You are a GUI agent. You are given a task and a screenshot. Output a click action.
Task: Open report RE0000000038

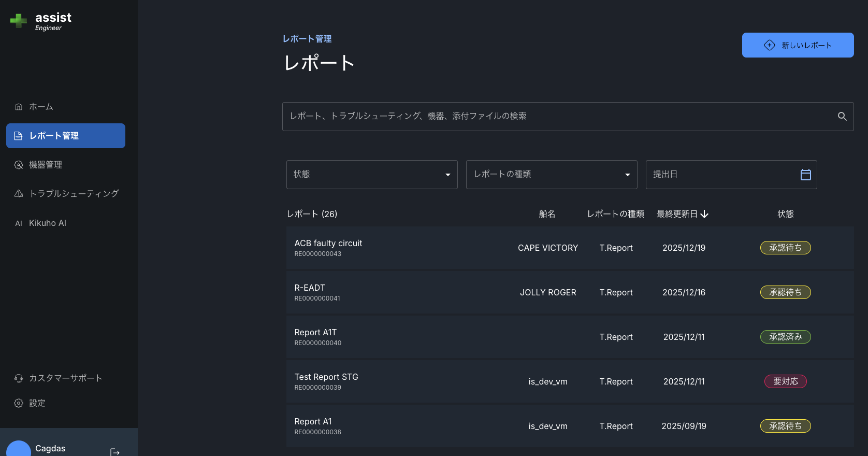[570, 426]
